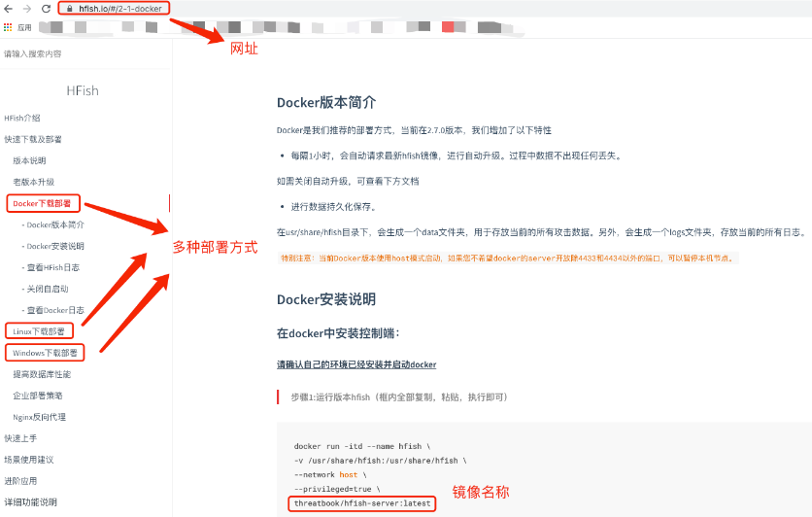Click underlined 请确认自己的环境已经安装并启动docker text

pos(356,364)
